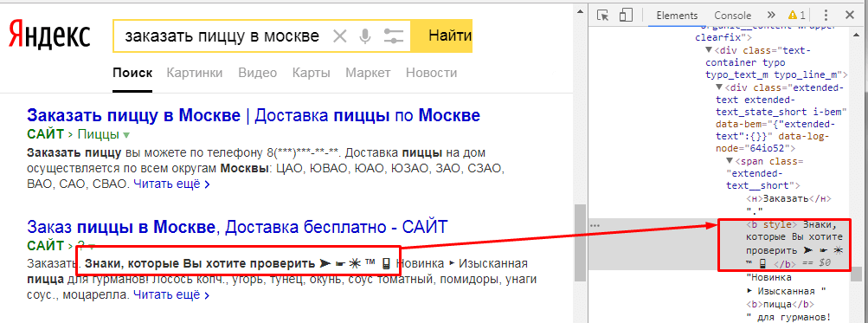Switch to the Поиск tab
868x323 pixels.
point(132,73)
